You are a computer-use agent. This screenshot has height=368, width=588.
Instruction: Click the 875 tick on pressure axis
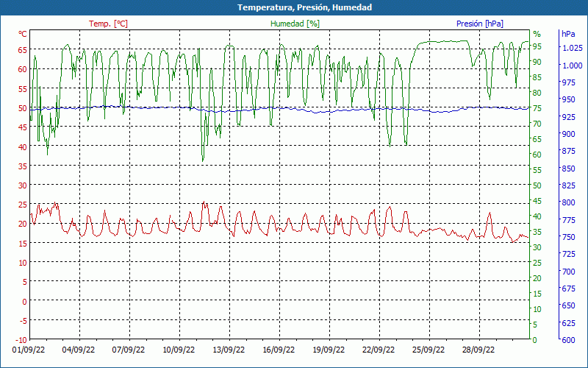[x=569, y=151]
